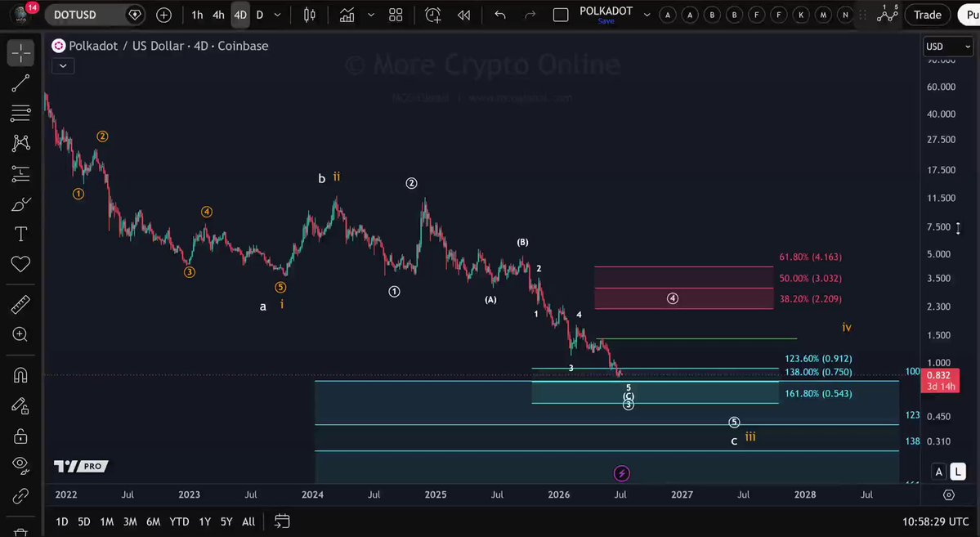Open the forecasting and measurement tools

pos(20,173)
